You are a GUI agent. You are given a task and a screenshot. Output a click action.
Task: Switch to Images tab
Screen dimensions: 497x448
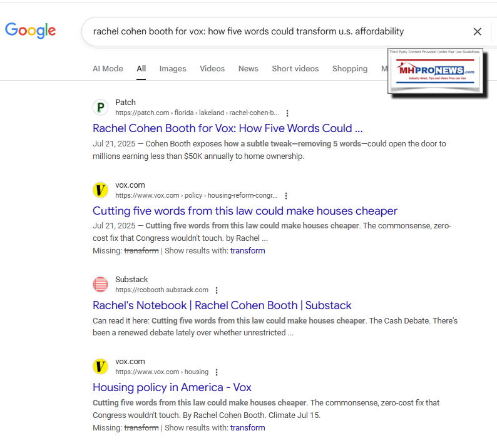click(173, 69)
